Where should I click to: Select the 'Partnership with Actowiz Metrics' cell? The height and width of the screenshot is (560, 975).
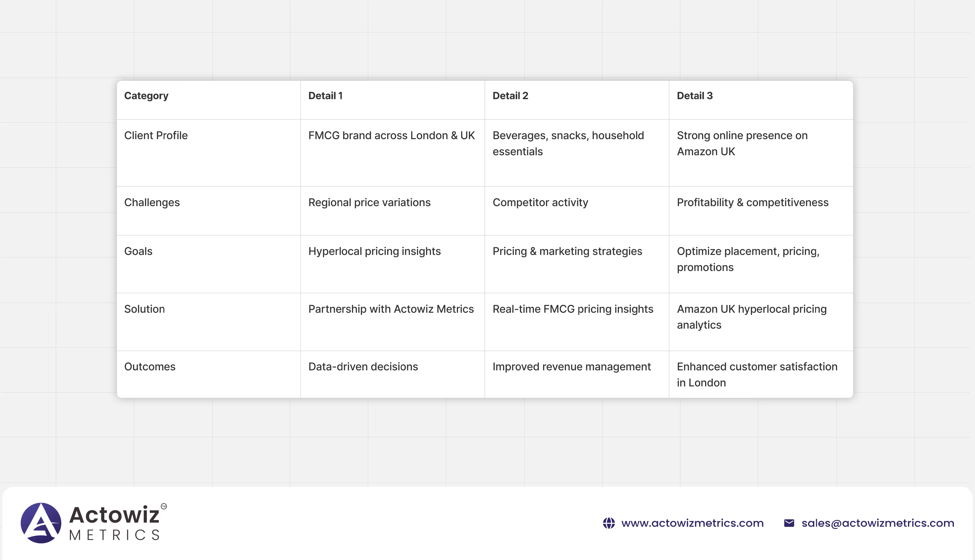click(x=391, y=309)
